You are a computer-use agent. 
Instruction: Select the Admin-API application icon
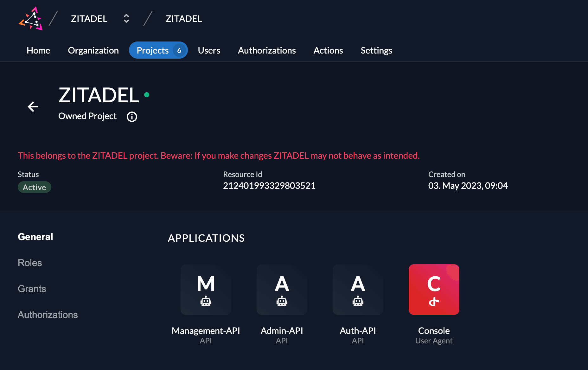282,289
